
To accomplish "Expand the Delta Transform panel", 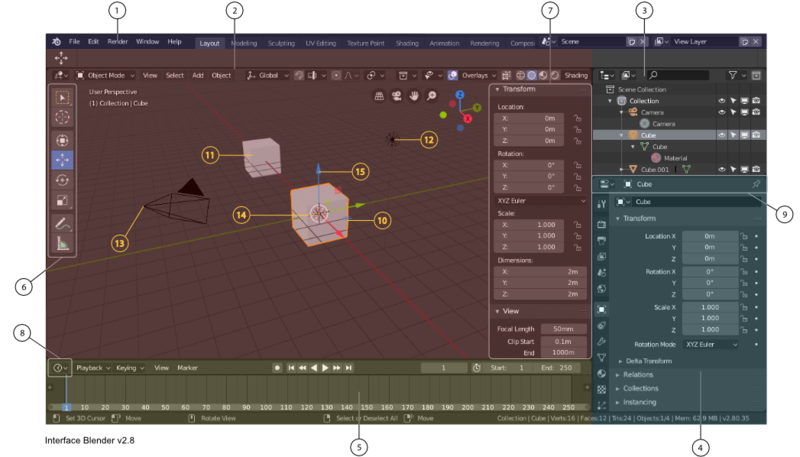I will [x=647, y=361].
